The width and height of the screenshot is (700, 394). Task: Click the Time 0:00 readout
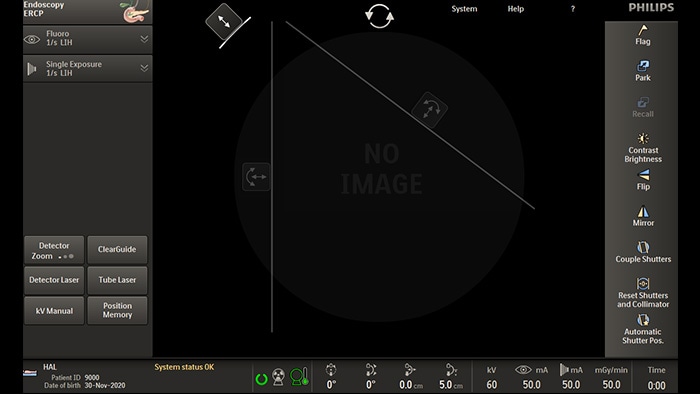coord(657,385)
